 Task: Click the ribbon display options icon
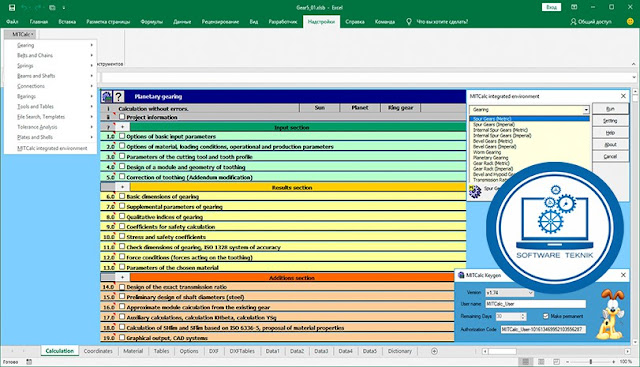(574, 7)
